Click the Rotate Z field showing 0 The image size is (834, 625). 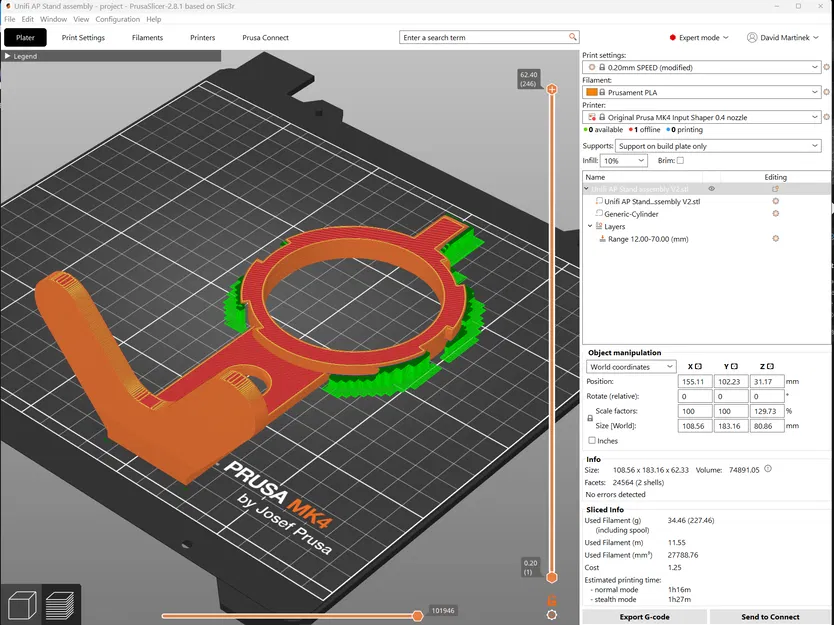(x=767, y=396)
